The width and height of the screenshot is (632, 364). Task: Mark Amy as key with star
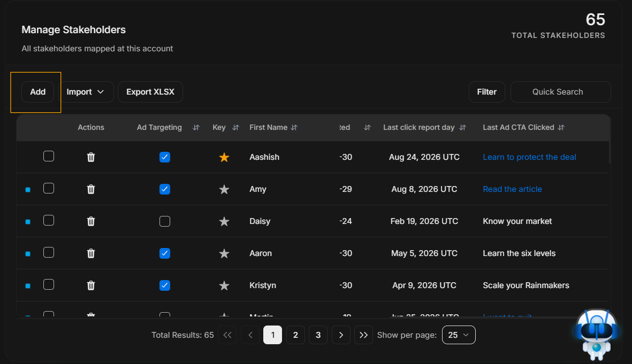coord(224,189)
